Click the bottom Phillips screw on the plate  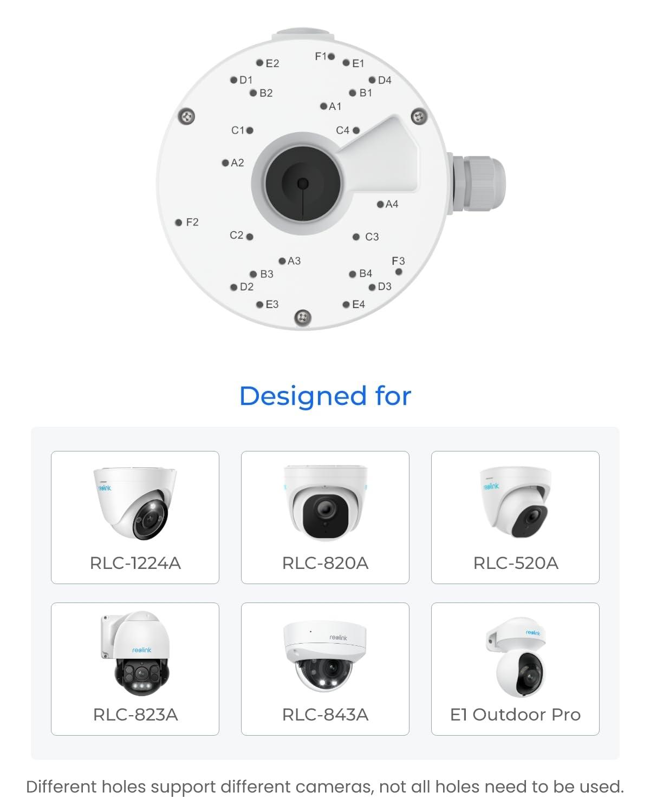pos(303,318)
